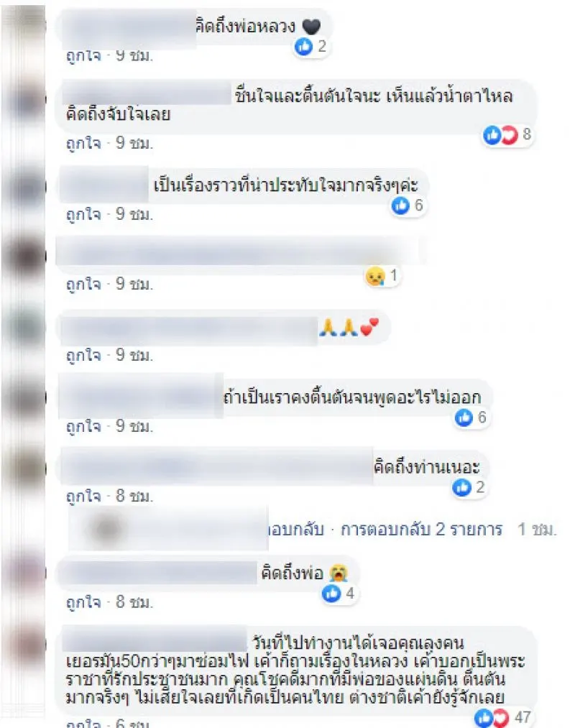Click 'ถูกใจ' under the praying hands comment
Screen dimensions: 575x728
click(83, 355)
